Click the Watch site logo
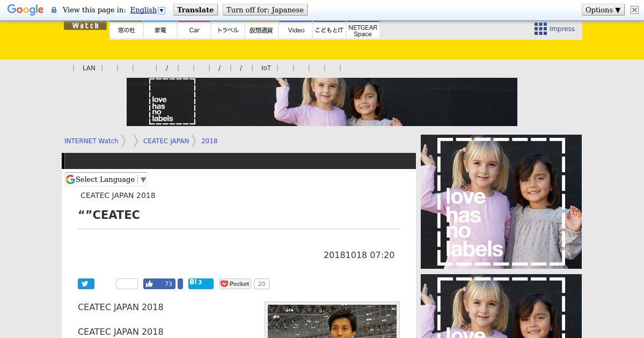This screenshot has width=644, height=338. coord(85,26)
